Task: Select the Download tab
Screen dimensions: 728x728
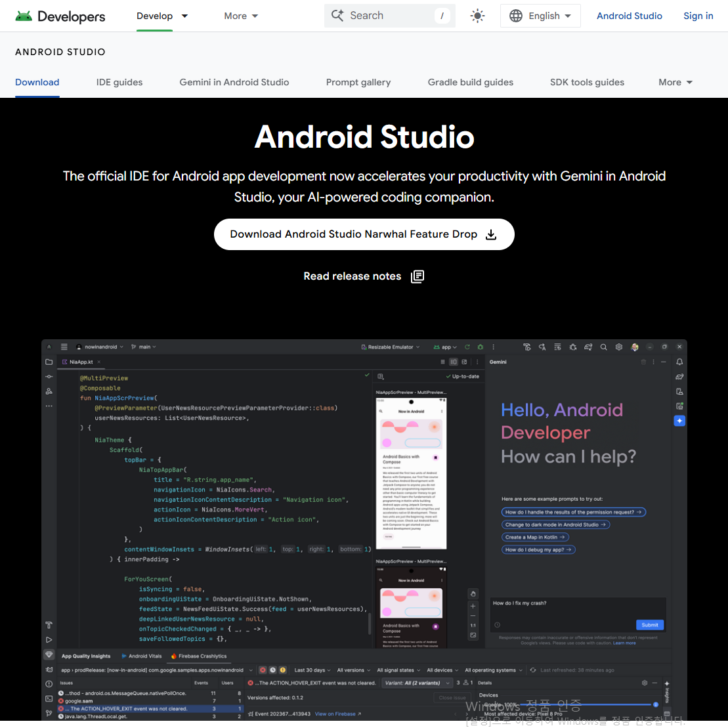Action: coord(37,82)
